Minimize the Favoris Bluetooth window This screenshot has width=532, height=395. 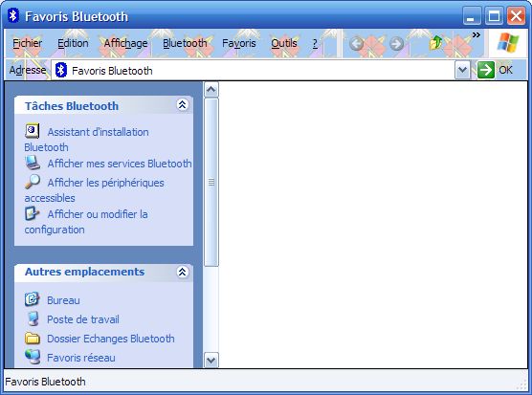472,16
